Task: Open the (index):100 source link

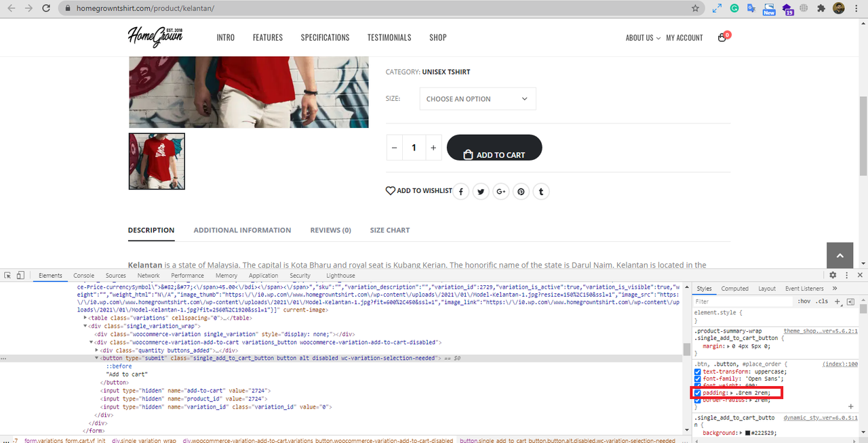Action: point(840,364)
